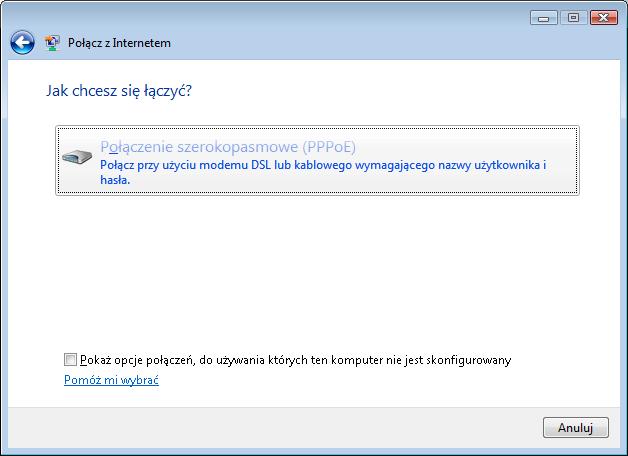Open the 'Pomóż mi wybrać' help link
Screen dimensions: 628x456
tap(111, 381)
